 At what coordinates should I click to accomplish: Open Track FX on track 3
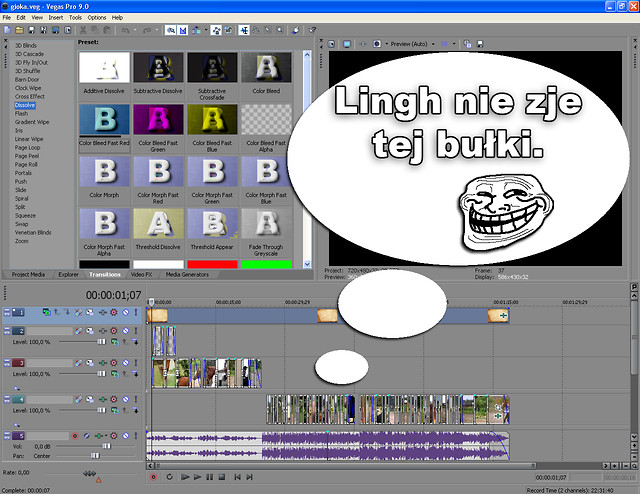click(102, 363)
